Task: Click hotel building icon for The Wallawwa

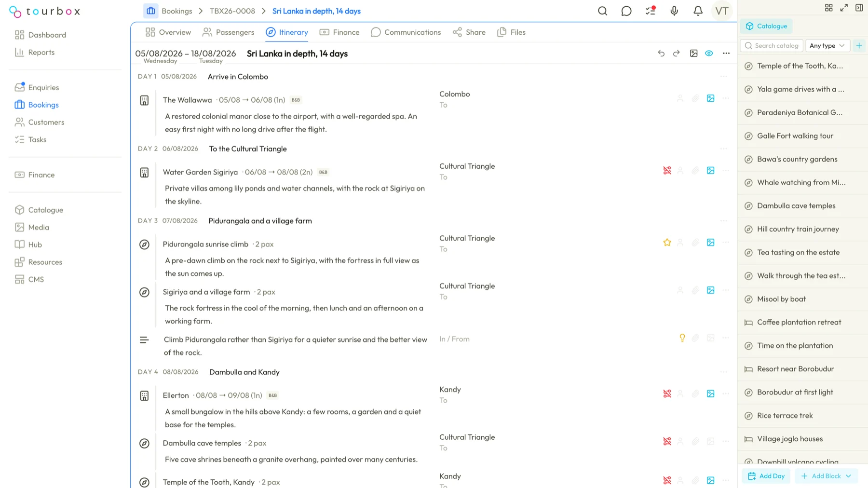Action: coord(144,101)
